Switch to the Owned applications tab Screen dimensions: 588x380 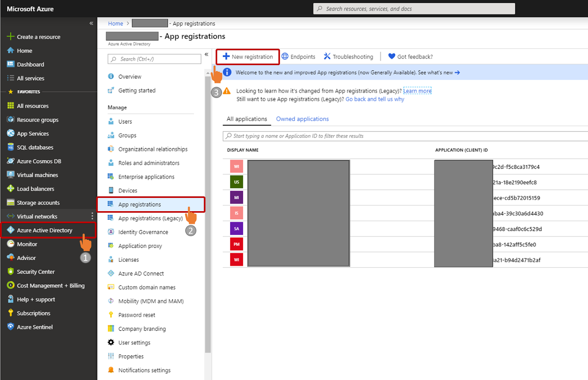pos(302,119)
